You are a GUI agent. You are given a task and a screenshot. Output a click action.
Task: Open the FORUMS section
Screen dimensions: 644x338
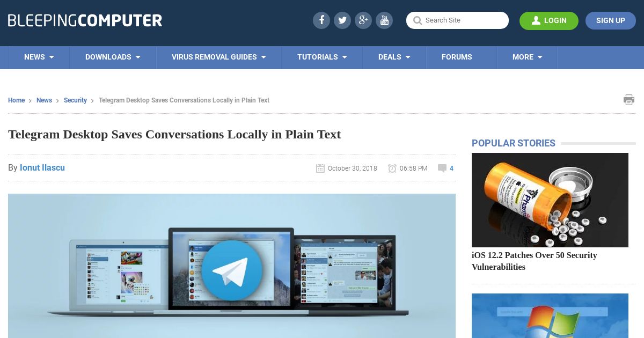pos(457,57)
